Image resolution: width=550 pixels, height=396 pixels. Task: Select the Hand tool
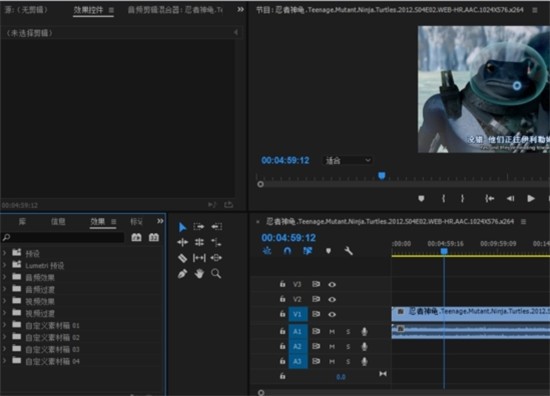tap(199, 274)
